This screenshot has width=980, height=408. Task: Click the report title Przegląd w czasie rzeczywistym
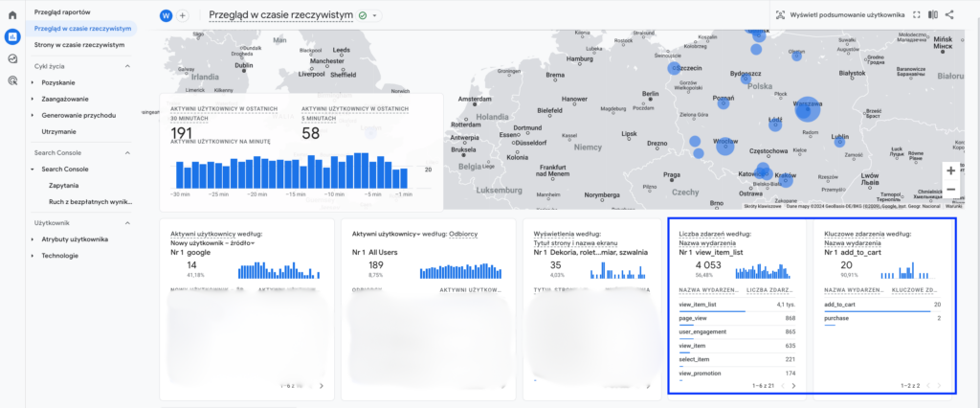pyautogui.click(x=281, y=15)
